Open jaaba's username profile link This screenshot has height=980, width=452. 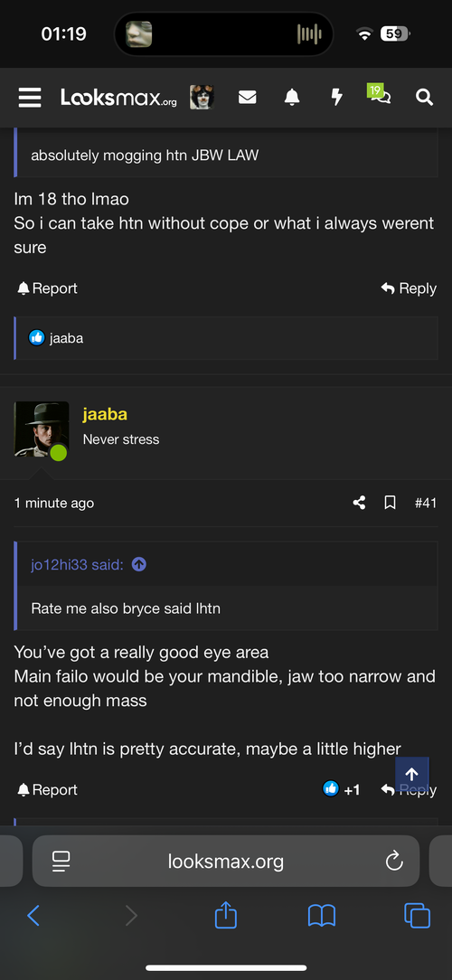pyautogui.click(x=105, y=414)
